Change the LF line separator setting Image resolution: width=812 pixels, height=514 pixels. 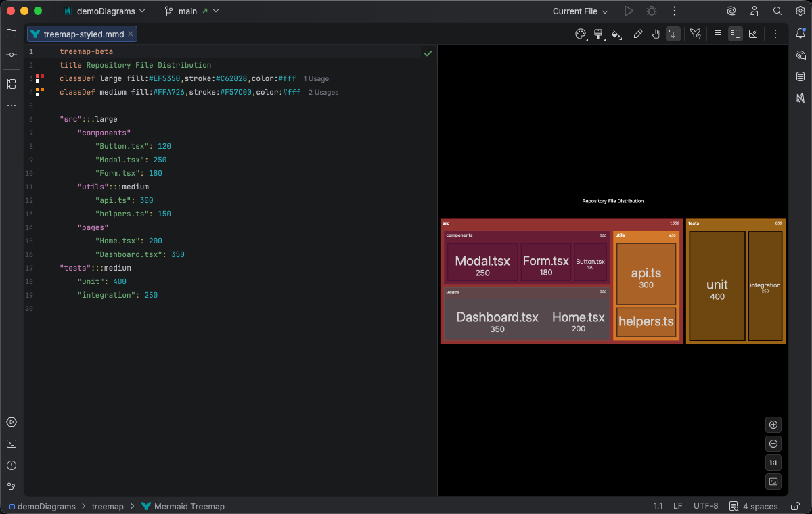(x=678, y=506)
